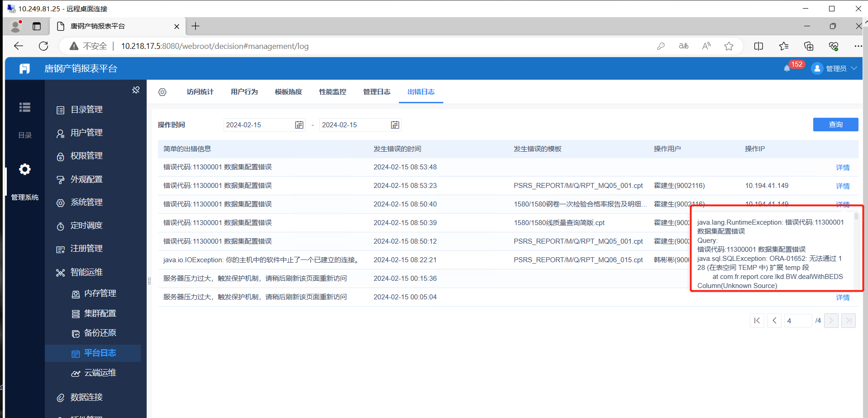
Task: Open 备份还原 submenu item
Action: pos(100,333)
